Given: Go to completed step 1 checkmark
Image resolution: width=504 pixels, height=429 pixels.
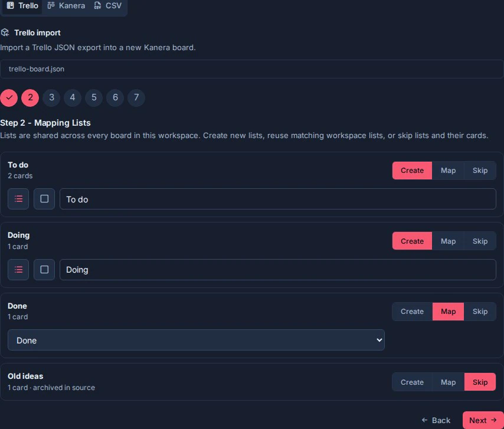Looking at the screenshot, I should click(x=9, y=97).
